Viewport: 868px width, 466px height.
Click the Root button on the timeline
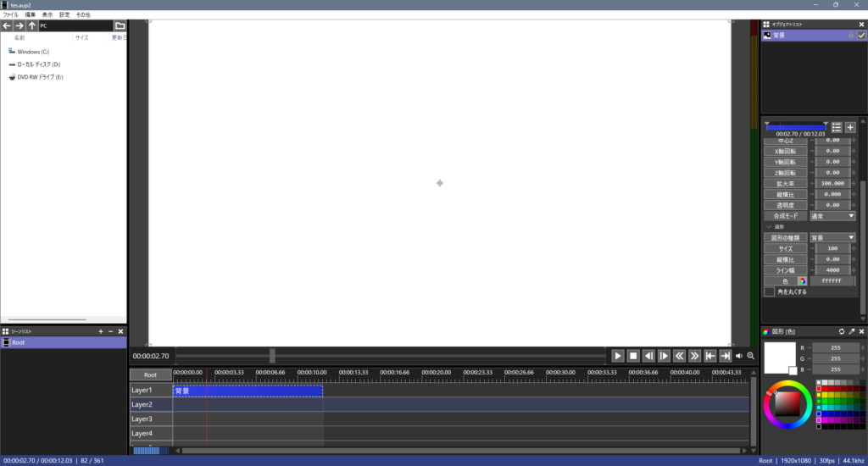(150, 374)
